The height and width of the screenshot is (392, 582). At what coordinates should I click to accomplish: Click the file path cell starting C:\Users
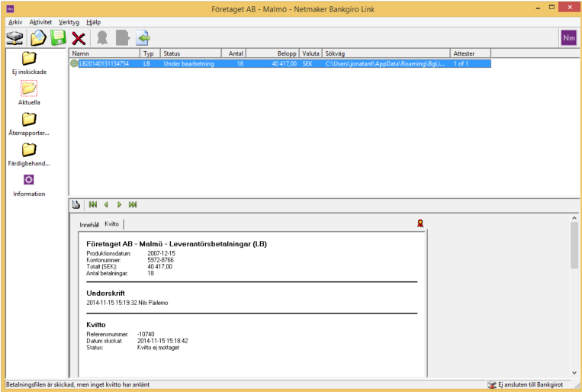click(384, 63)
